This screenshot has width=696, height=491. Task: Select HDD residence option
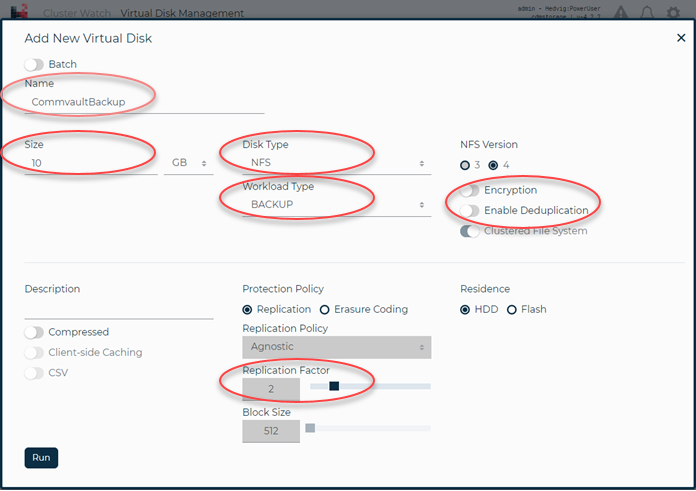click(465, 310)
